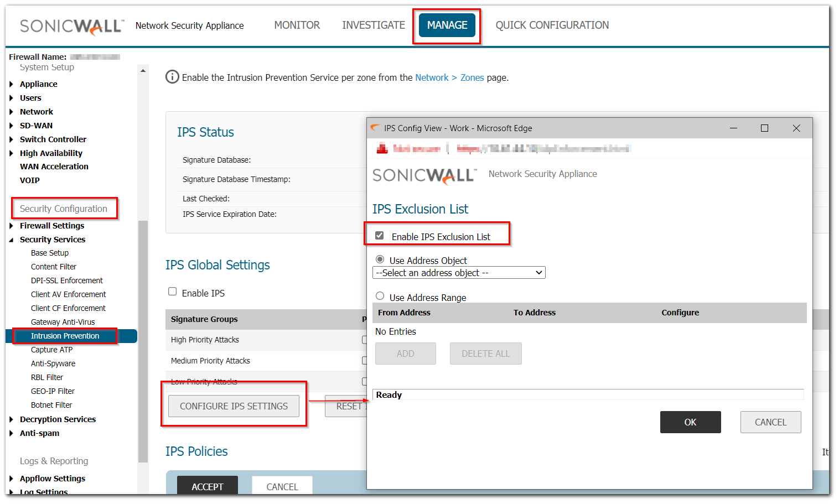
Task: Click the SonicWall logo in the header
Action: pos(71,26)
